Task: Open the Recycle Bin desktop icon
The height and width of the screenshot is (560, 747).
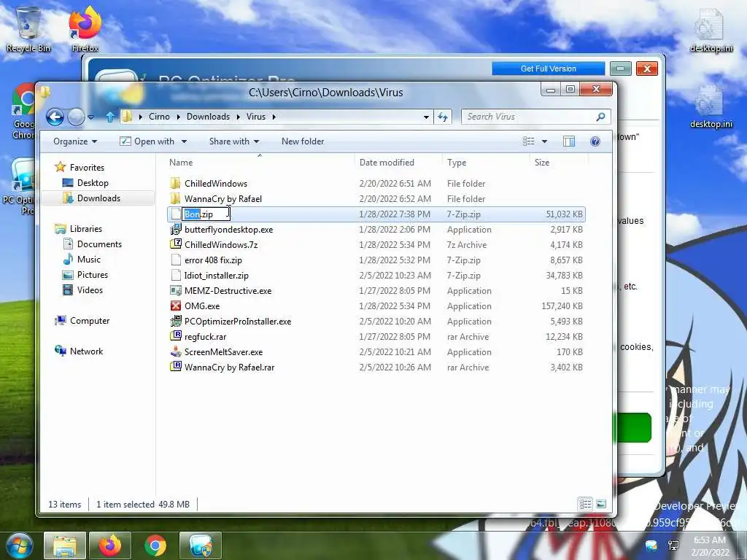Action: point(28,28)
